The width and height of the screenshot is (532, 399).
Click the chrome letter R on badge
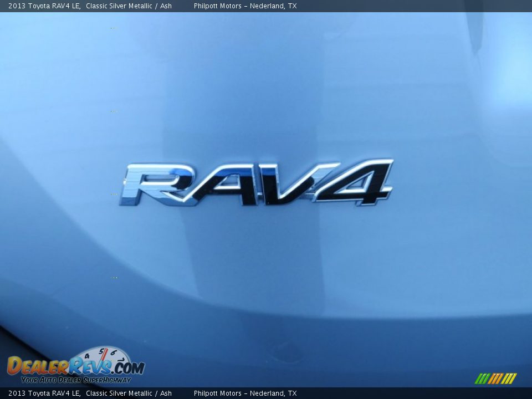click(x=158, y=185)
